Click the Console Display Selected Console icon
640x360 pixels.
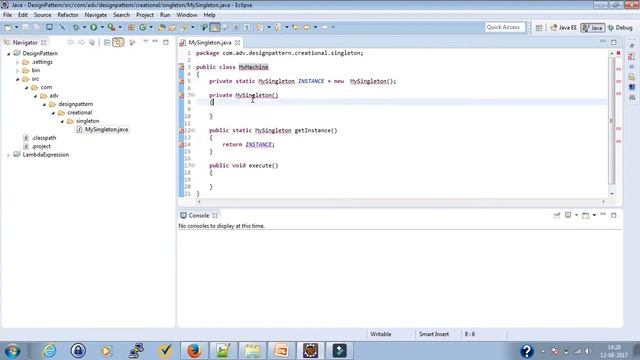click(x=568, y=215)
